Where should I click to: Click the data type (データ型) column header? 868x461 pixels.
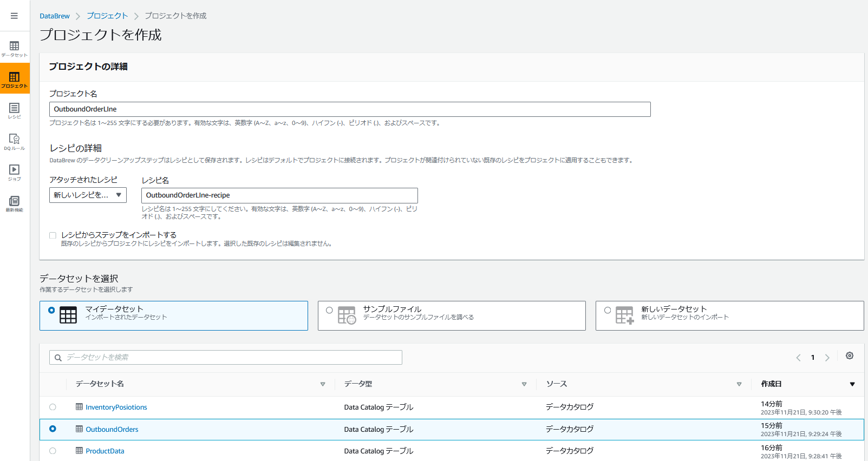click(358, 384)
